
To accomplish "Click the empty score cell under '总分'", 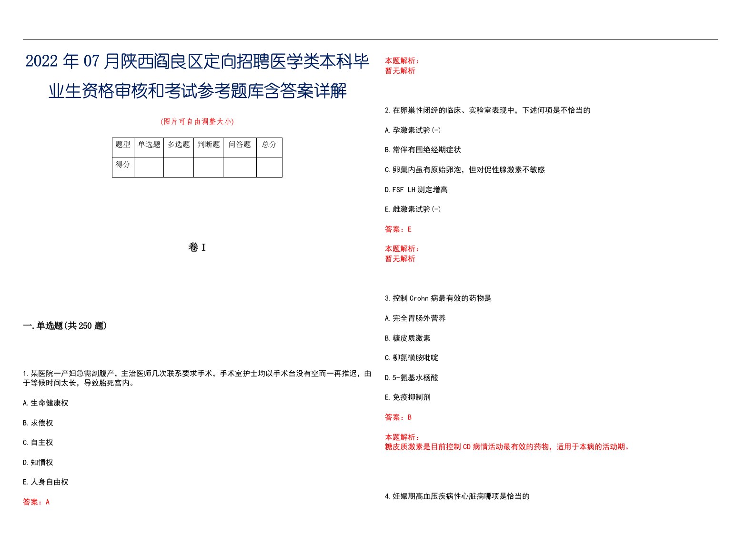I will [x=269, y=168].
